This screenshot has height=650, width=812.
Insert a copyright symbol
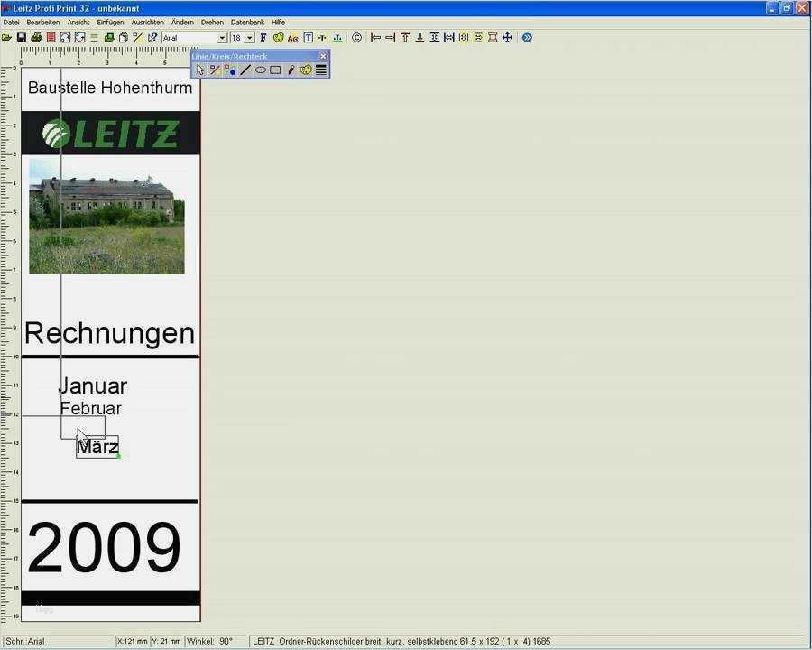[x=356, y=37]
